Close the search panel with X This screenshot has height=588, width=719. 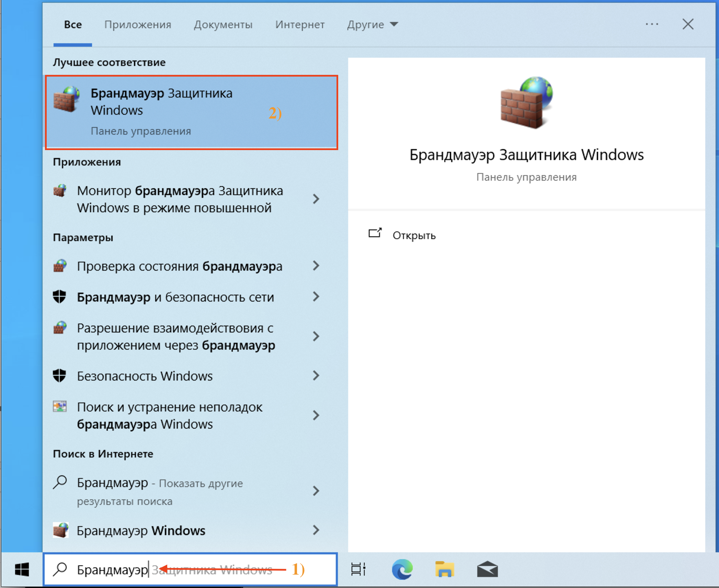coord(688,24)
